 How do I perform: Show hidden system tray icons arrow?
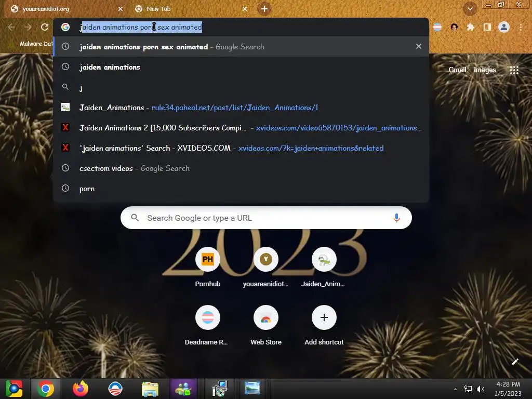[x=455, y=389]
